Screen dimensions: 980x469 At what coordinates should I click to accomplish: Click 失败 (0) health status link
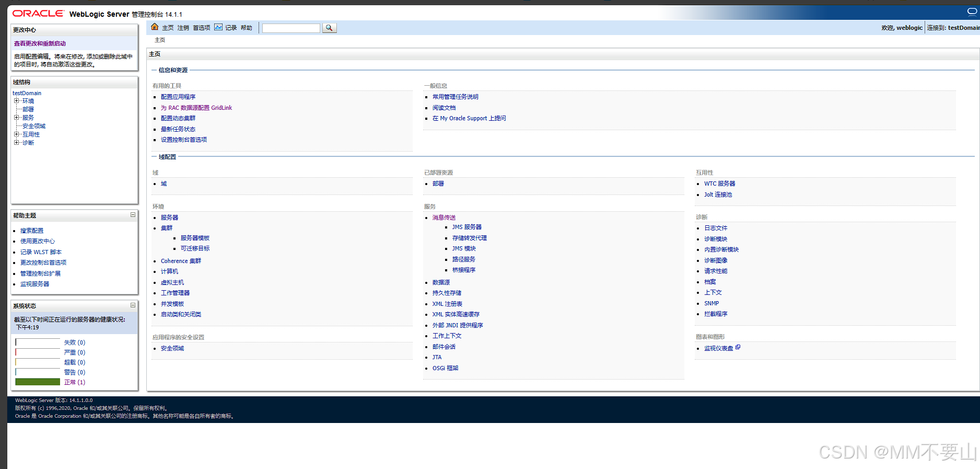(x=75, y=342)
